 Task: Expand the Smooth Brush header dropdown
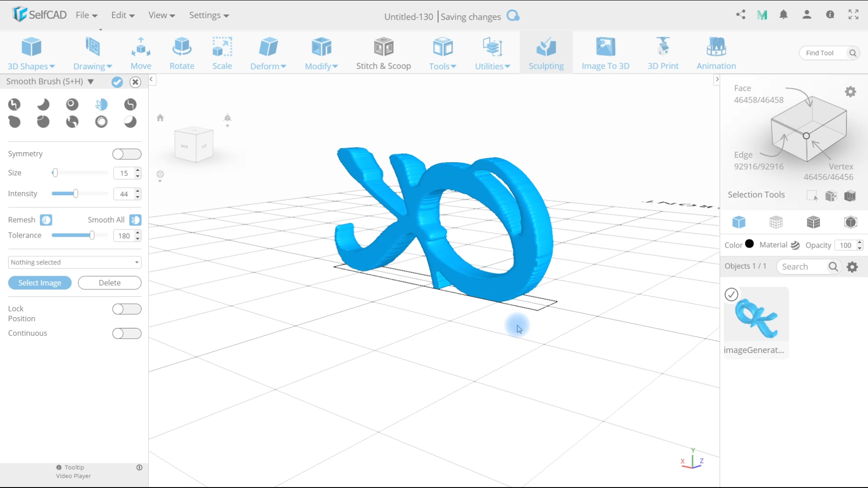(91, 82)
